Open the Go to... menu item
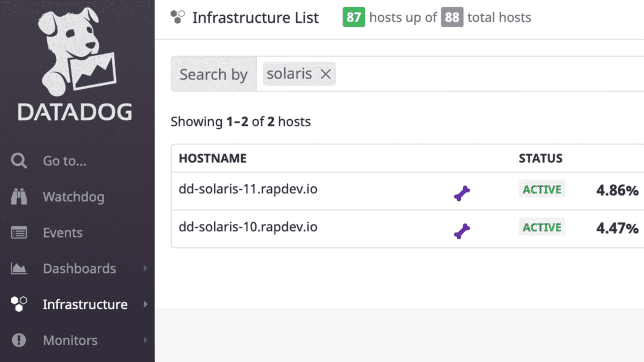Viewport: 644px width, 362px height. coord(65,161)
